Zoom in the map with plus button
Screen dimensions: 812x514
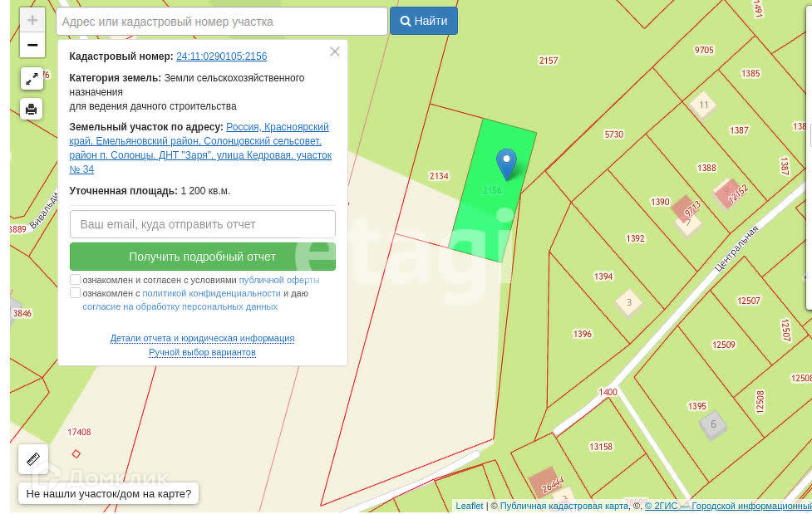coord(32,20)
